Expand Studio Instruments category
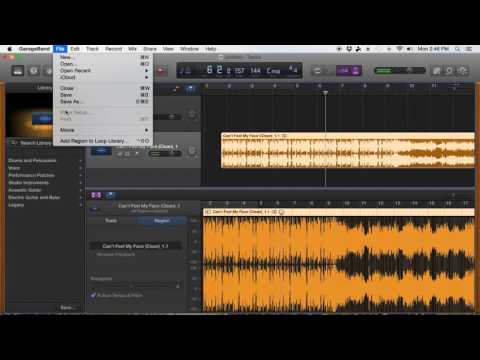Image resolution: width=480 pixels, height=360 pixels. point(45,183)
